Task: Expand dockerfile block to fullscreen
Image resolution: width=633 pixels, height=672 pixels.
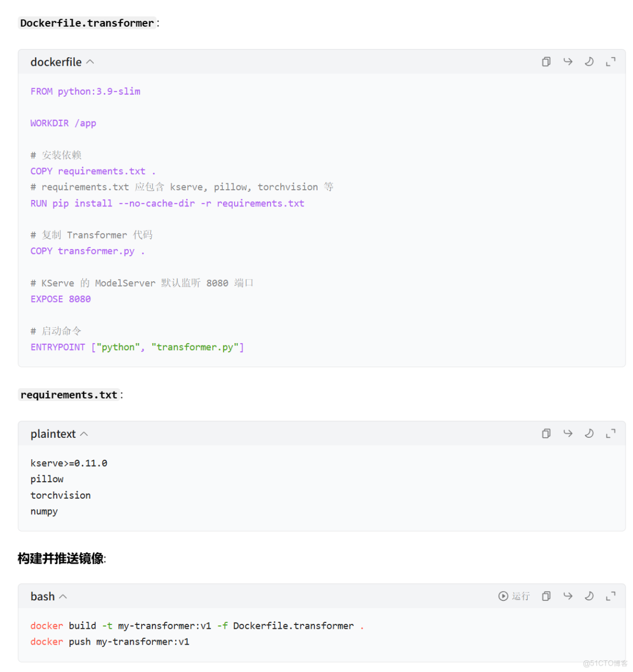Action: pyautogui.click(x=611, y=61)
